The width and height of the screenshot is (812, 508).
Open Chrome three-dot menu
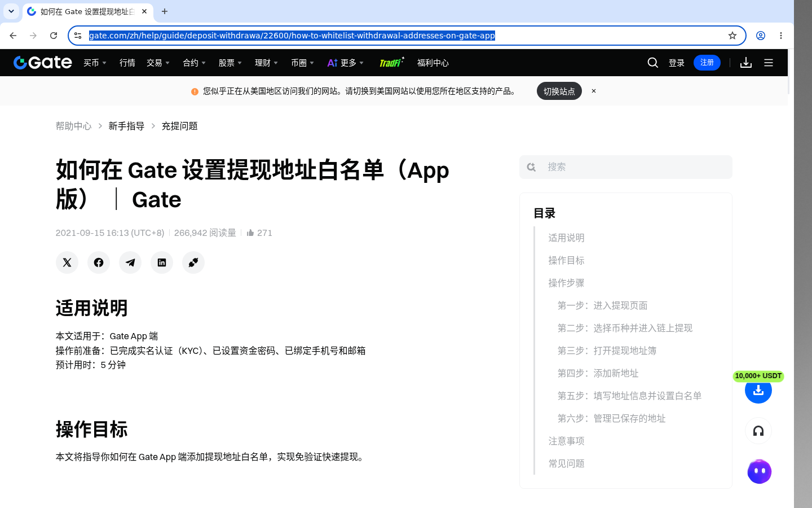(781, 36)
